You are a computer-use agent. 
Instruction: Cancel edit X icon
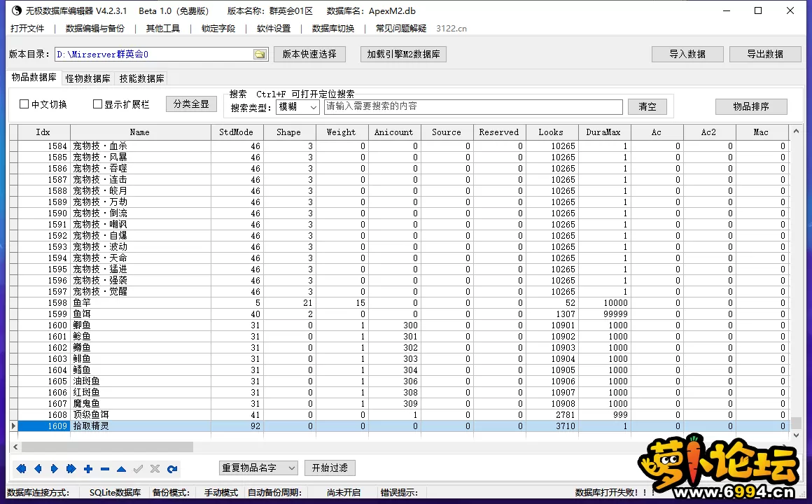pyautogui.click(x=155, y=469)
